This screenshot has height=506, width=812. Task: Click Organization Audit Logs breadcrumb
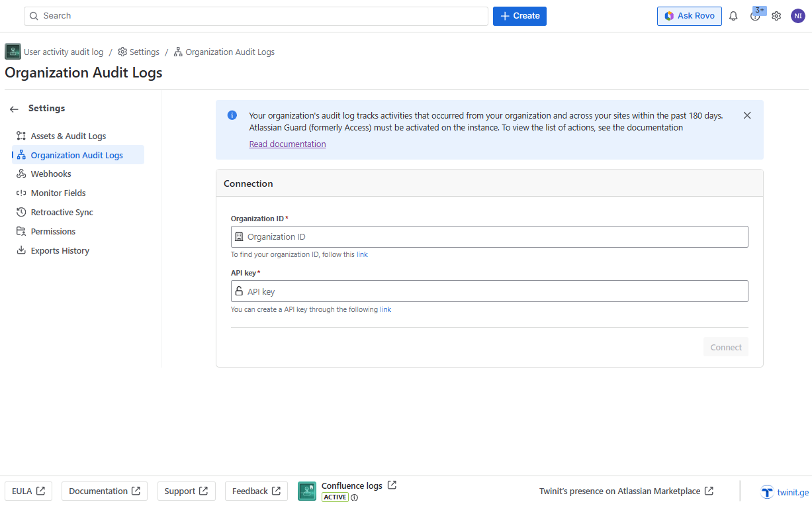pos(224,52)
